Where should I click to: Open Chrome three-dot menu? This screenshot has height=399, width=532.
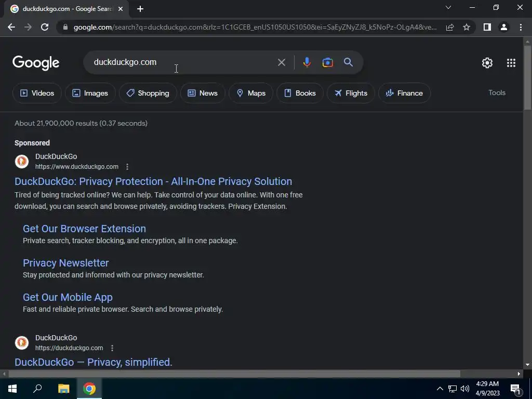point(521,27)
